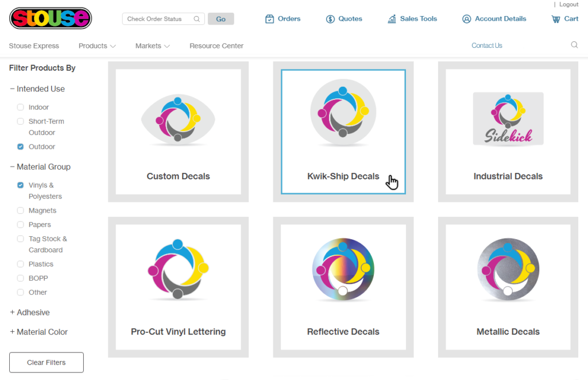Image resolution: width=588 pixels, height=380 pixels.
Task: Check the Indoor filter checkbox
Action: [x=21, y=107]
